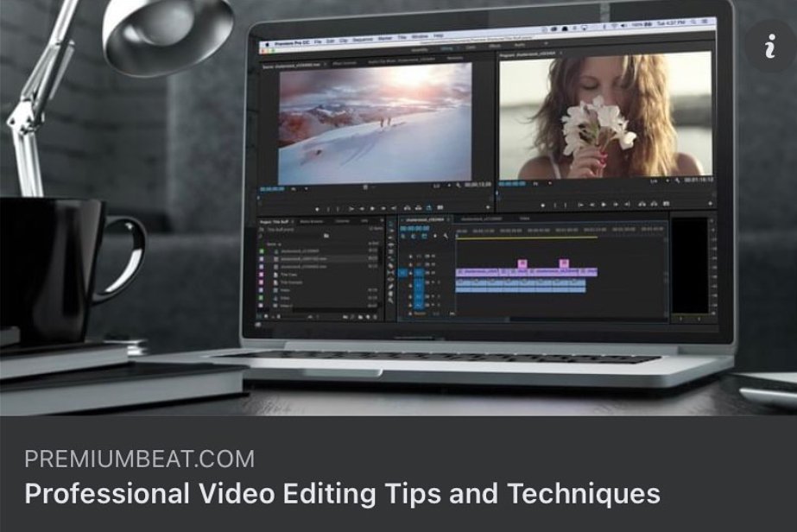
Task: Click the info icon on the preview card
Action: point(770,46)
